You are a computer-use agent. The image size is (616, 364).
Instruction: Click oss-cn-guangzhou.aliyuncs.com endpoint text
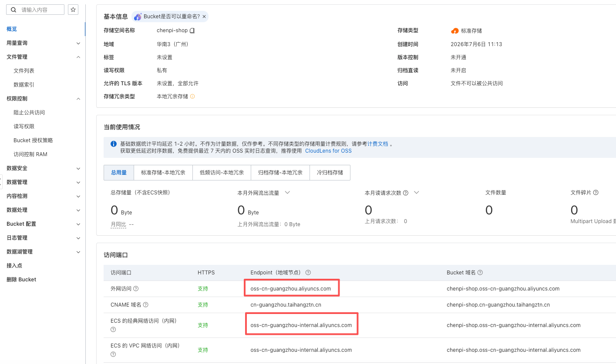[x=291, y=289]
